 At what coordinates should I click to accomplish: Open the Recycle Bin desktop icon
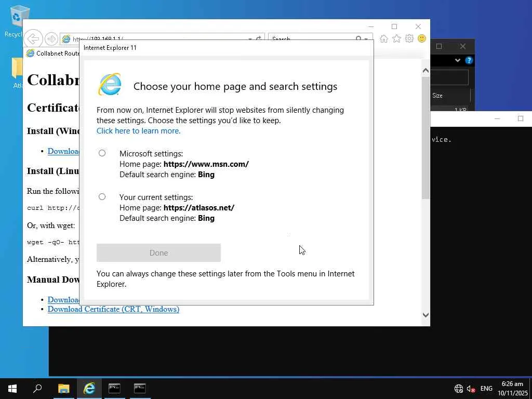click(16, 21)
